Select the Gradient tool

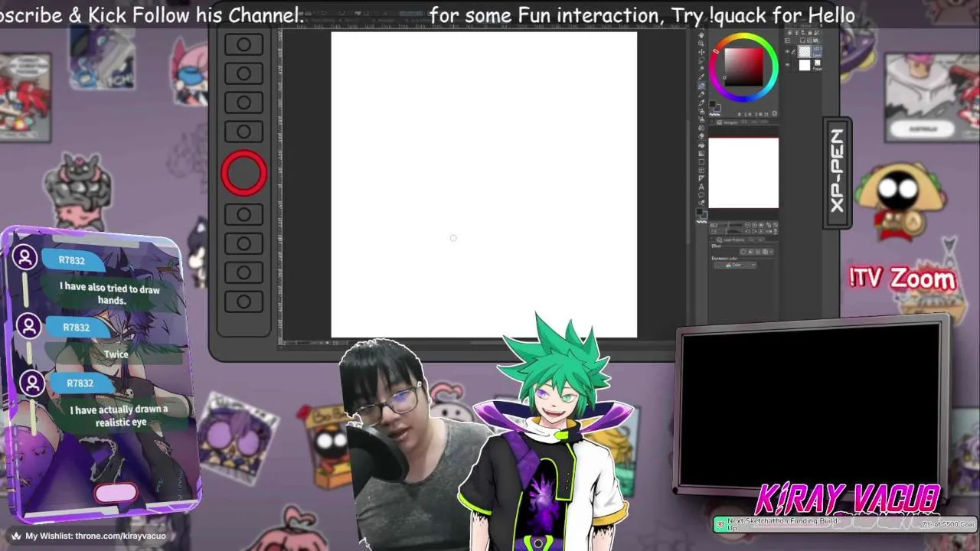(701, 153)
